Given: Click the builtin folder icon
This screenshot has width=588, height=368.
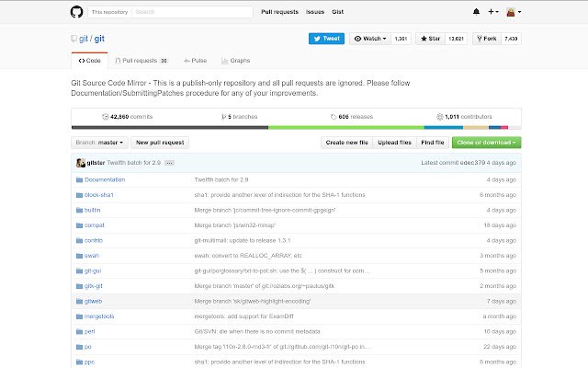Looking at the screenshot, I should tap(79, 211).
